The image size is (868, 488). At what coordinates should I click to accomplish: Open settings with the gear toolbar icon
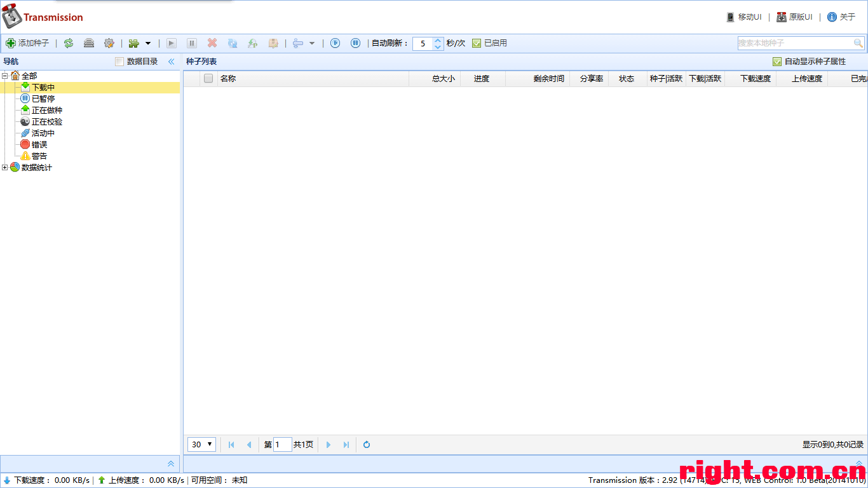pyautogui.click(x=109, y=43)
